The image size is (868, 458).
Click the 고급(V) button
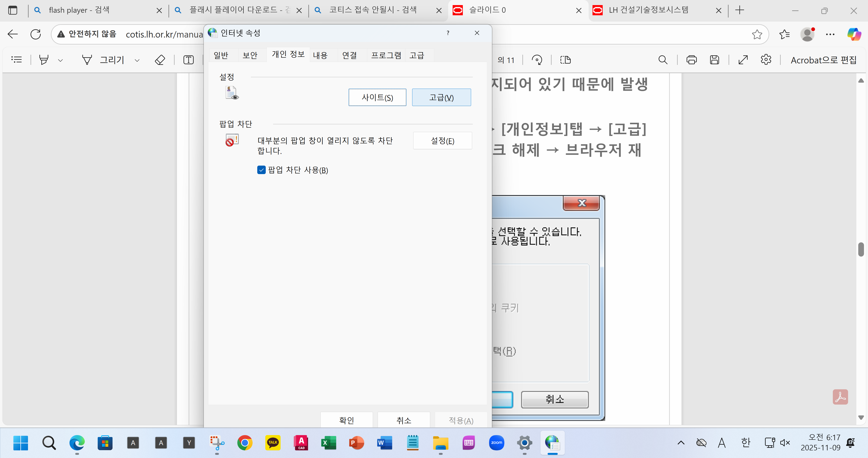point(441,98)
